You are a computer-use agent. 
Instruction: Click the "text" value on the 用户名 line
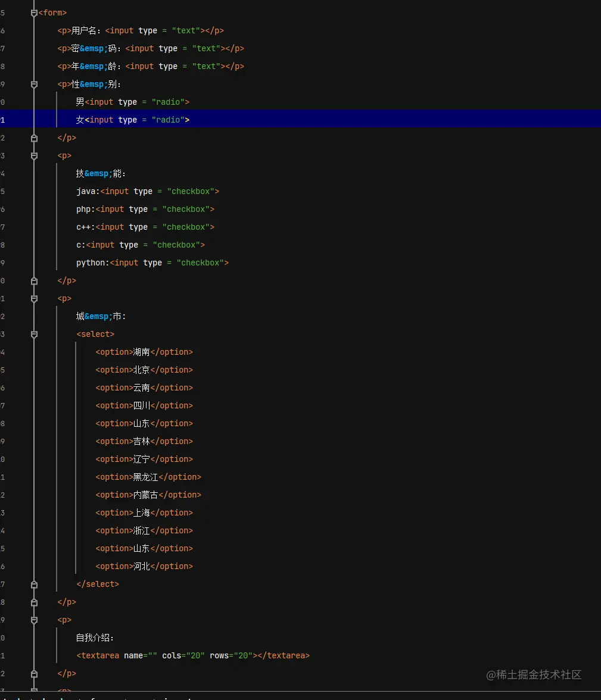(186, 31)
